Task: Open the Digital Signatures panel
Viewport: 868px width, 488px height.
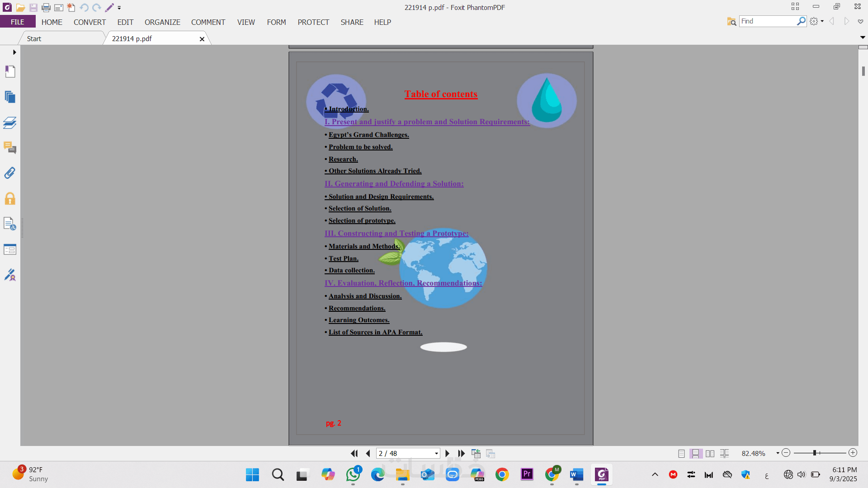Action: pyautogui.click(x=10, y=275)
